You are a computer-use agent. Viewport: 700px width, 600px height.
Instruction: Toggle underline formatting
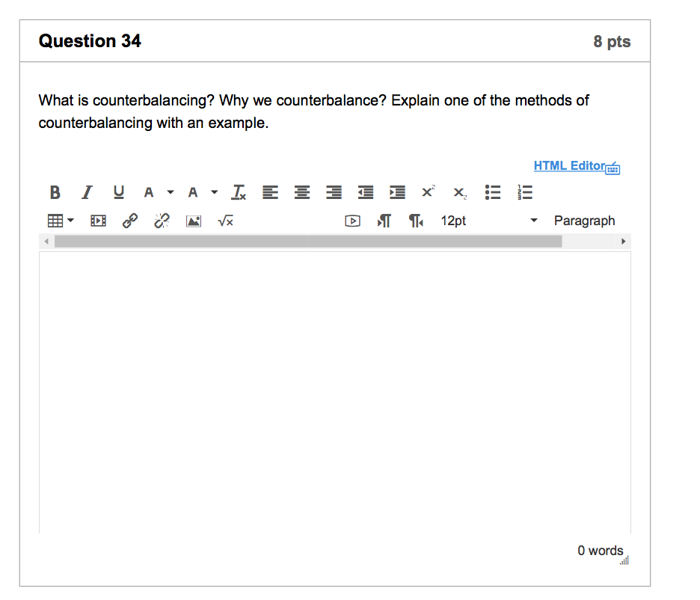pos(119,192)
